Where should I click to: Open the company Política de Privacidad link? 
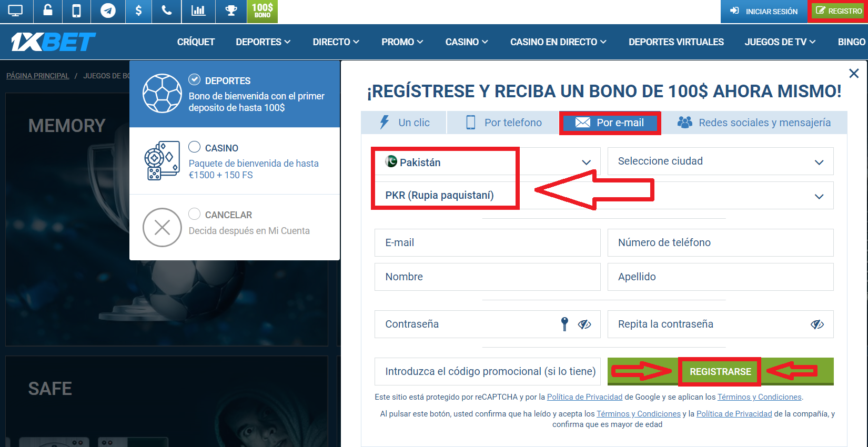pos(734,414)
